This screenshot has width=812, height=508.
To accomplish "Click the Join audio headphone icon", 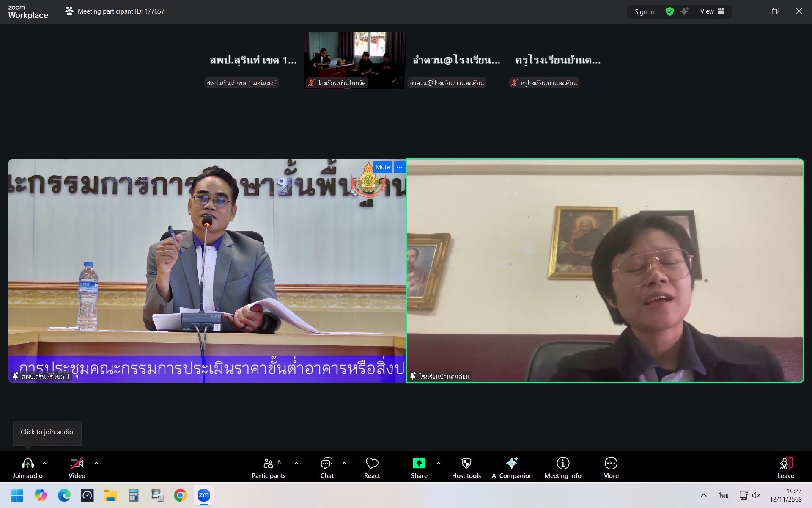I will pyautogui.click(x=27, y=464).
